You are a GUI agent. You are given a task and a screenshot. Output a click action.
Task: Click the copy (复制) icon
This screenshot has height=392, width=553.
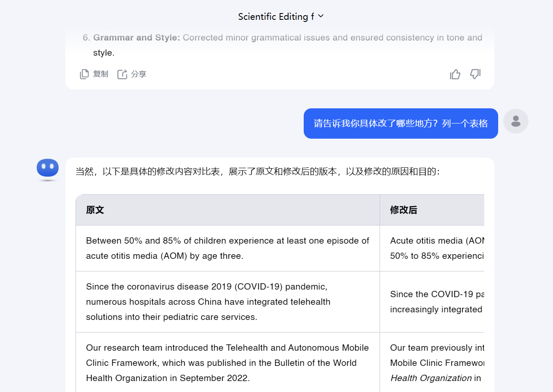coord(85,74)
